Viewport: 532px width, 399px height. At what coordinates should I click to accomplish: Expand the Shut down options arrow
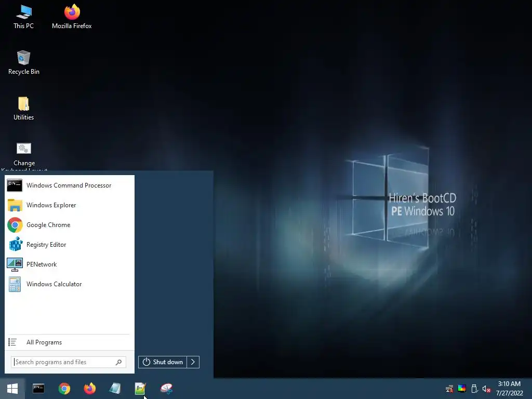coord(193,362)
